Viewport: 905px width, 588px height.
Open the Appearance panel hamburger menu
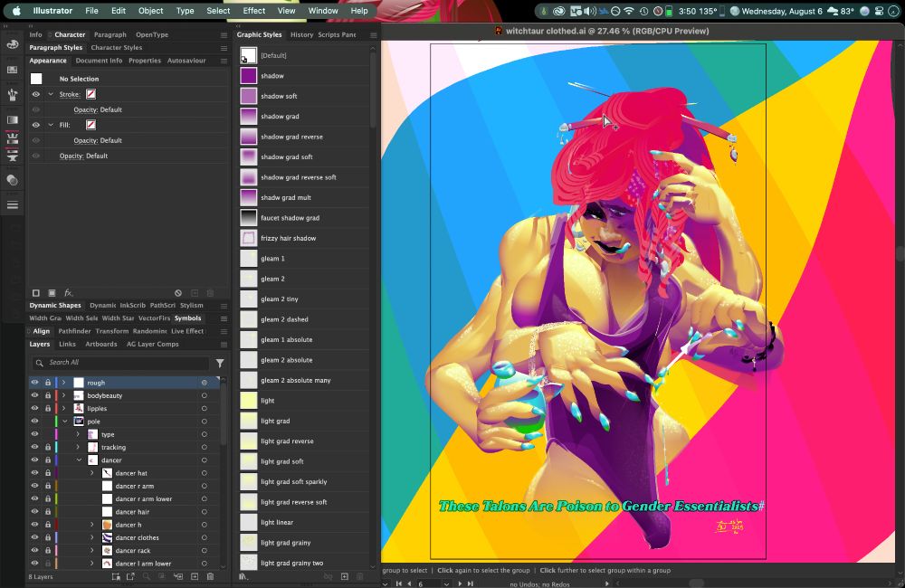(224, 61)
